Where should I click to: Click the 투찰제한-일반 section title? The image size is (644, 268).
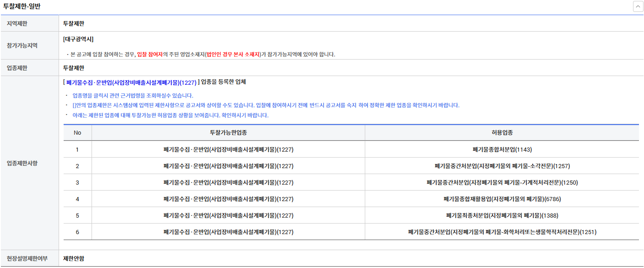(x=22, y=6)
